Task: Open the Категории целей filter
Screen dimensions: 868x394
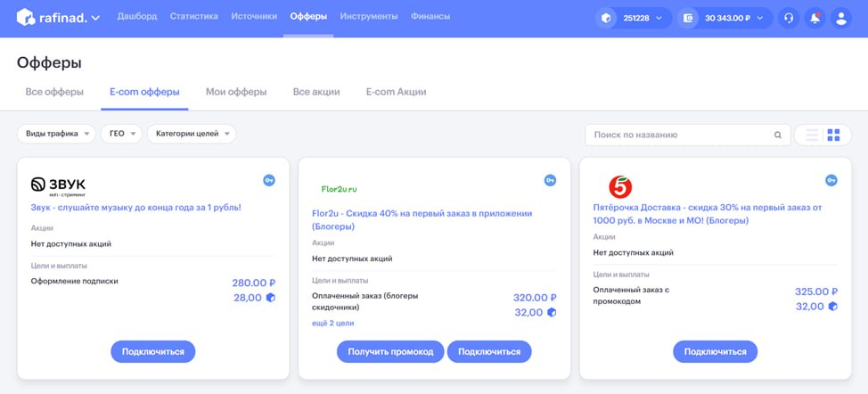Action: tap(192, 134)
